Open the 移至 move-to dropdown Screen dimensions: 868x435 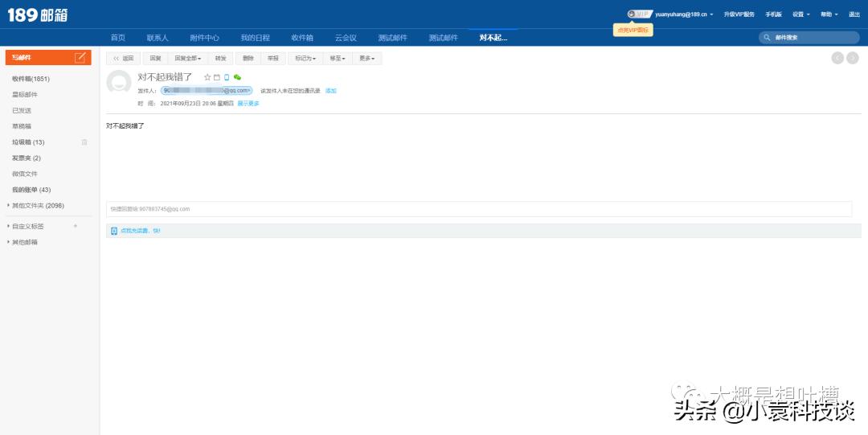pyautogui.click(x=337, y=58)
